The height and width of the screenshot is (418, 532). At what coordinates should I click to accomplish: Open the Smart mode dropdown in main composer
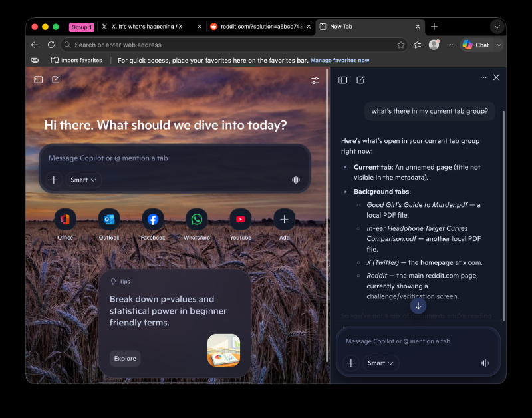pos(84,180)
